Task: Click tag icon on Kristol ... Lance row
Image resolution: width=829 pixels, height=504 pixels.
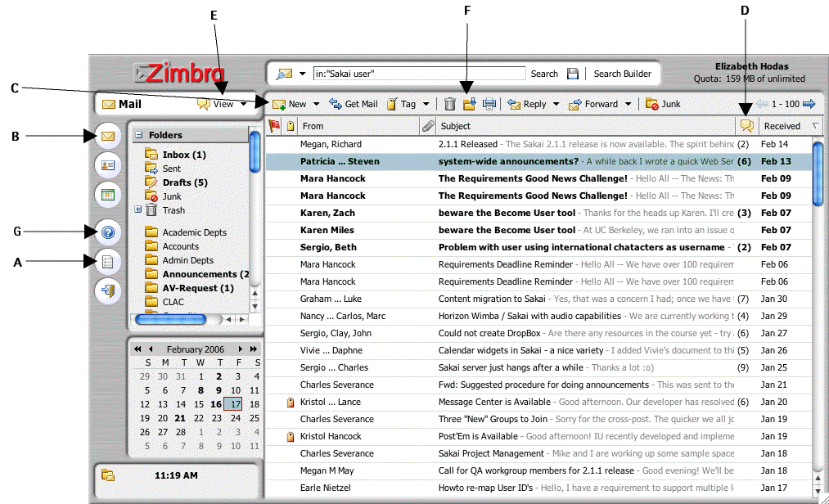Action: [x=291, y=403]
